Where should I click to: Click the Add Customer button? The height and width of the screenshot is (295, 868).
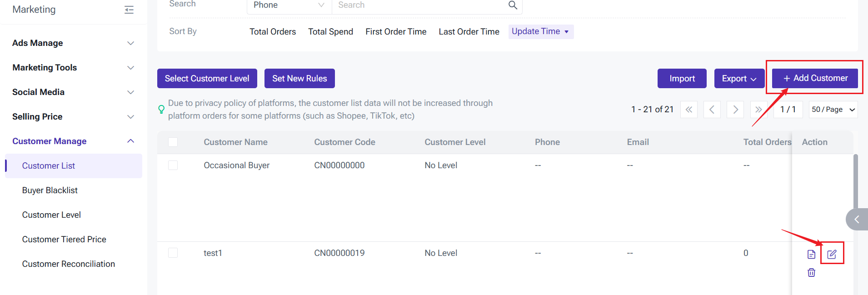pos(815,78)
